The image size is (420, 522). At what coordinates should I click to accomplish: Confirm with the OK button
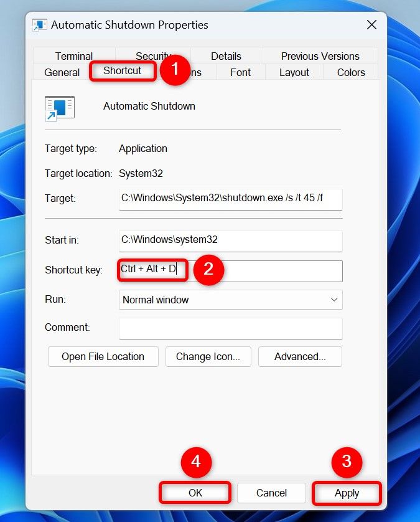click(195, 493)
